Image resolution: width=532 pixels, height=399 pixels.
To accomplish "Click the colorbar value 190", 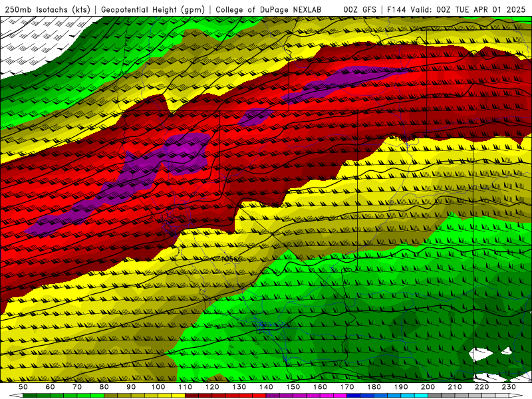I will click(x=401, y=387).
